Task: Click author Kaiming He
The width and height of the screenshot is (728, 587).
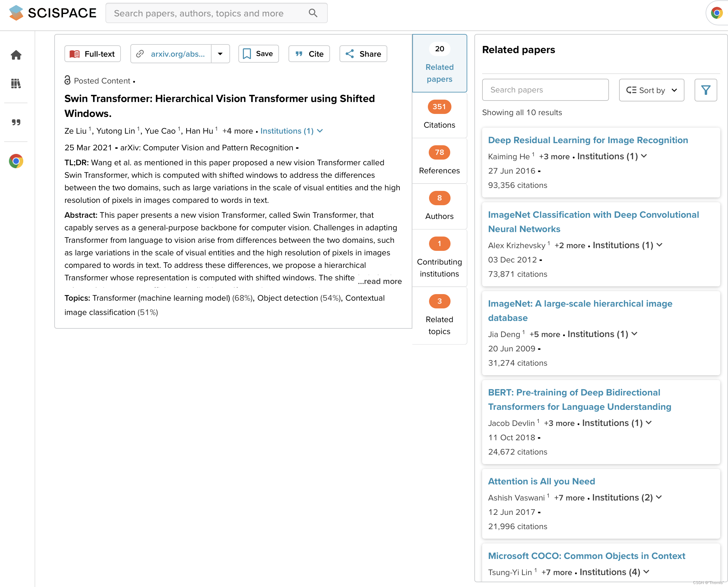Action: click(509, 157)
